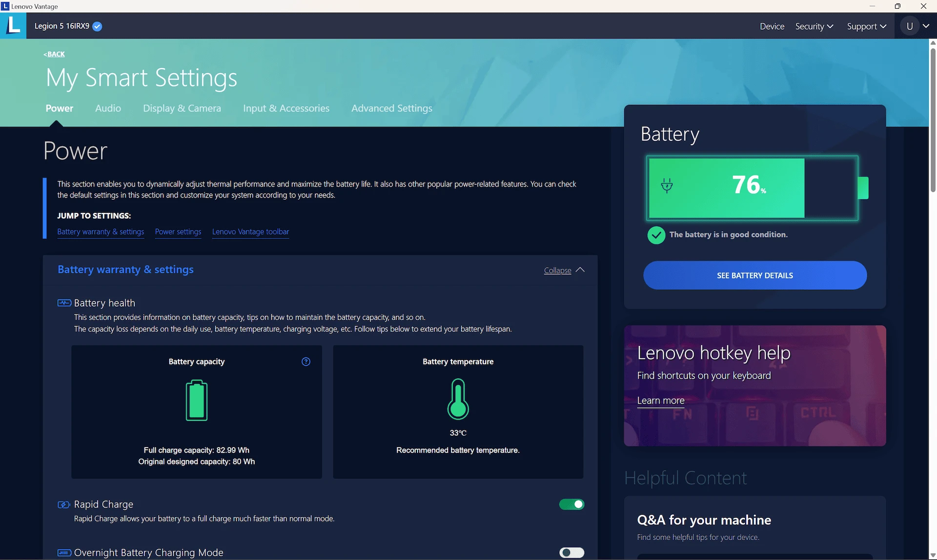
Task: Click SEE BATTERY DETAILS button
Action: tap(755, 276)
